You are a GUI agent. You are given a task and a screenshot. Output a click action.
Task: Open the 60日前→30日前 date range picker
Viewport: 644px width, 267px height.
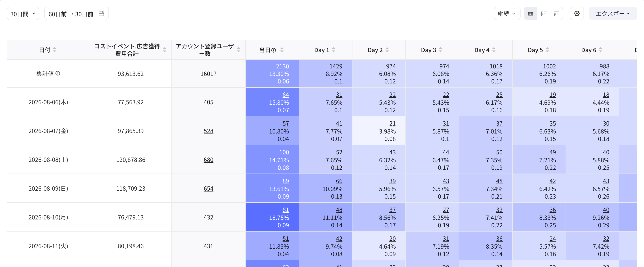pos(76,14)
